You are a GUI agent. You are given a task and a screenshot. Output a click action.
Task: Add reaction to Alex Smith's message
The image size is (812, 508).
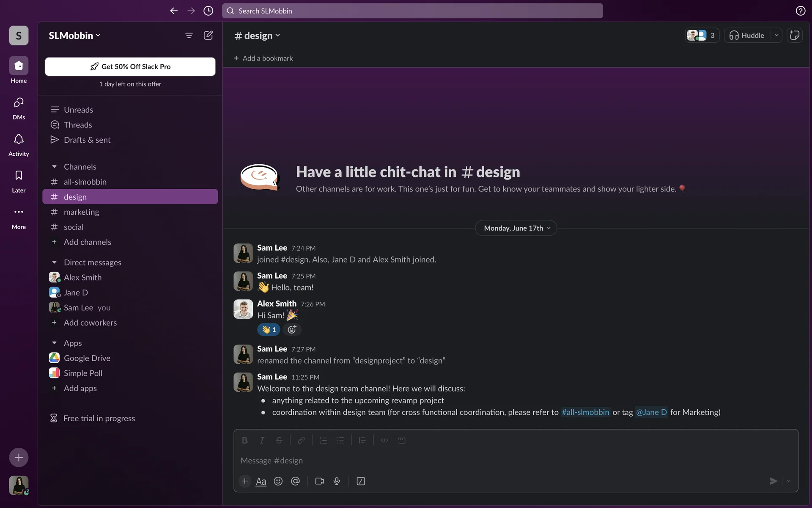point(292,329)
